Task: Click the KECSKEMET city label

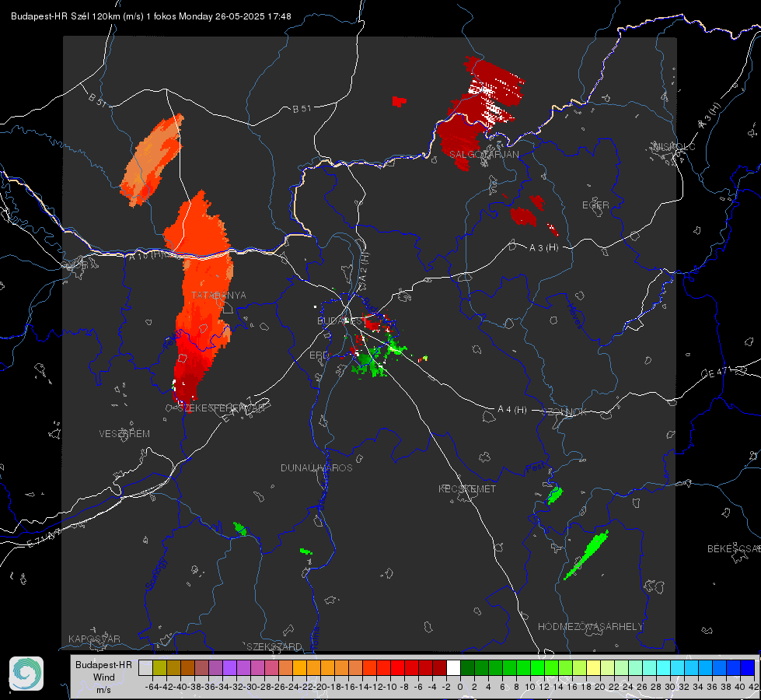Action: (x=467, y=488)
